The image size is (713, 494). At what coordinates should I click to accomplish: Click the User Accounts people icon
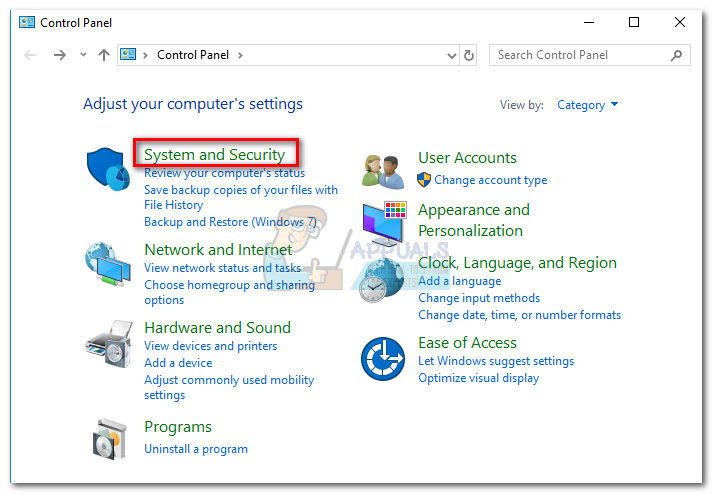[x=383, y=171]
